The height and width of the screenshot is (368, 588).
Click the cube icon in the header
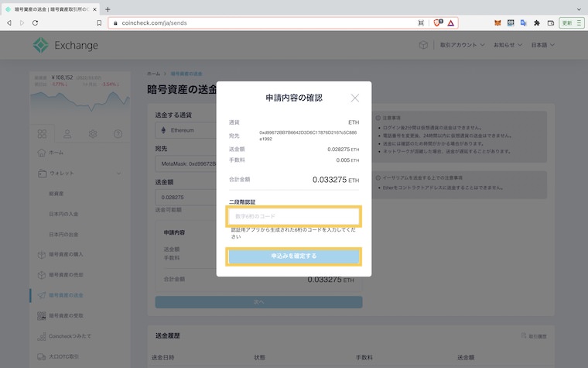pyautogui.click(x=423, y=46)
